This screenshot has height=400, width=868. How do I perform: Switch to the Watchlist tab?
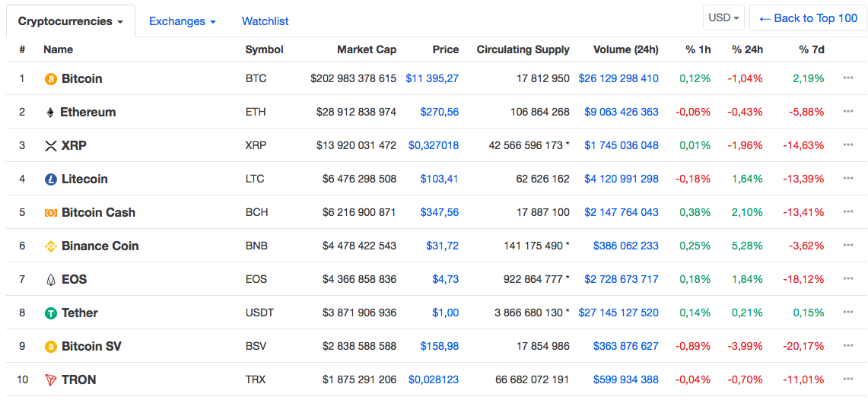265,22
